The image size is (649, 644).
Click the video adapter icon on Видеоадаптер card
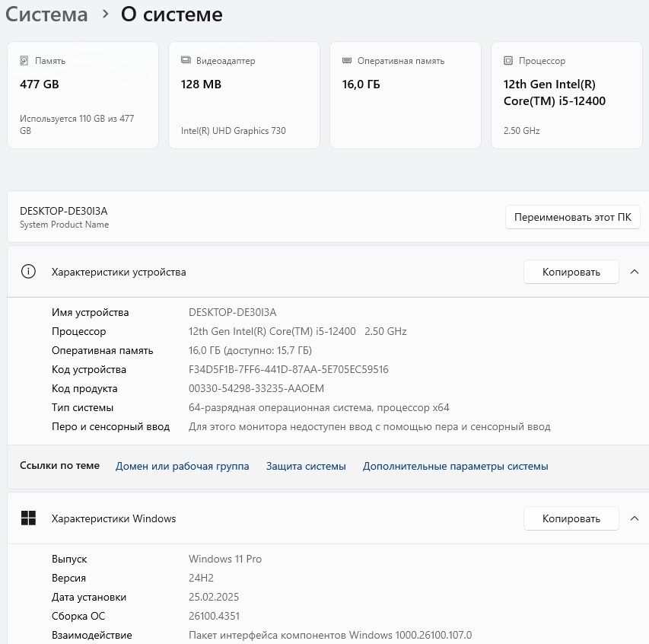pyautogui.click(x=186, y=60)
